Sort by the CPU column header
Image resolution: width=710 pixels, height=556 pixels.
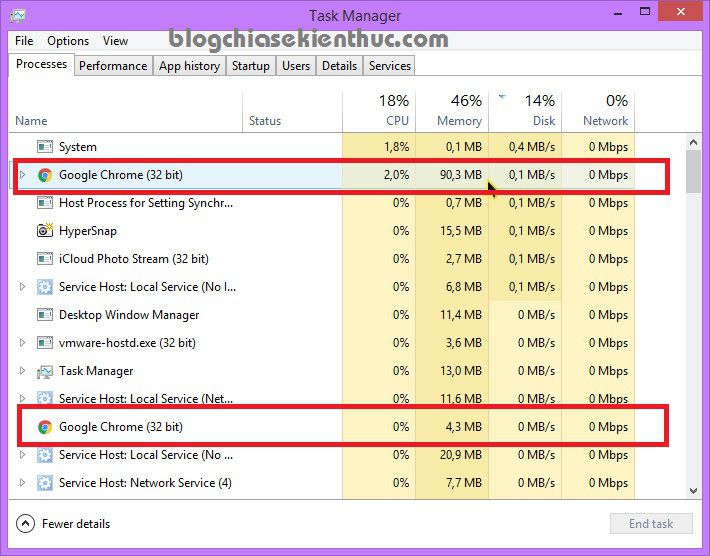[x=379, y=110]
